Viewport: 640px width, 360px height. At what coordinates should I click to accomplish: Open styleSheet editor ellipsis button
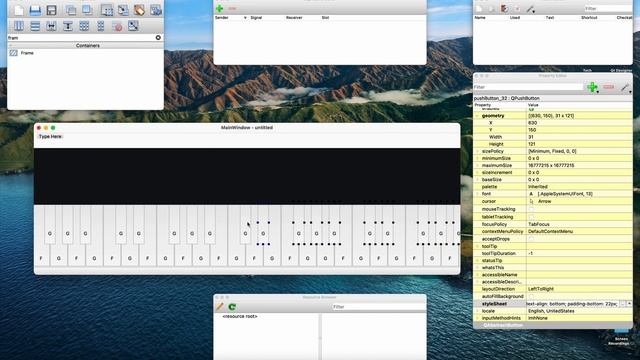tap(622, 304)
